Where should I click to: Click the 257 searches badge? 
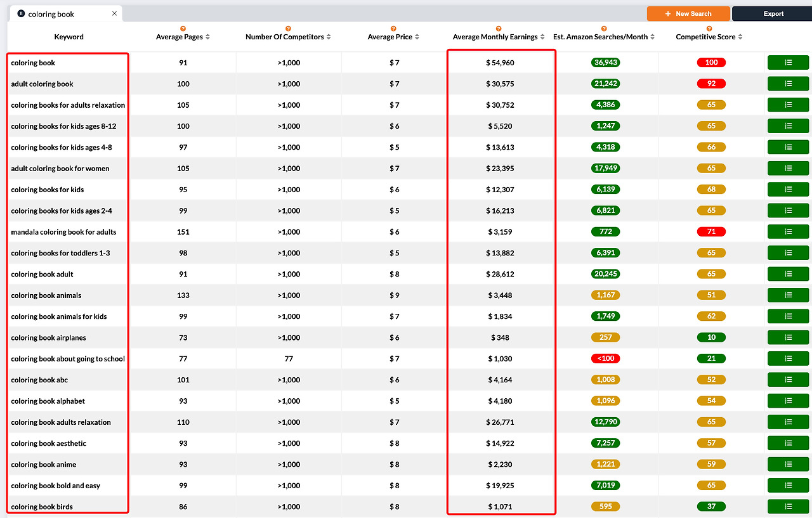click(606, 337)
